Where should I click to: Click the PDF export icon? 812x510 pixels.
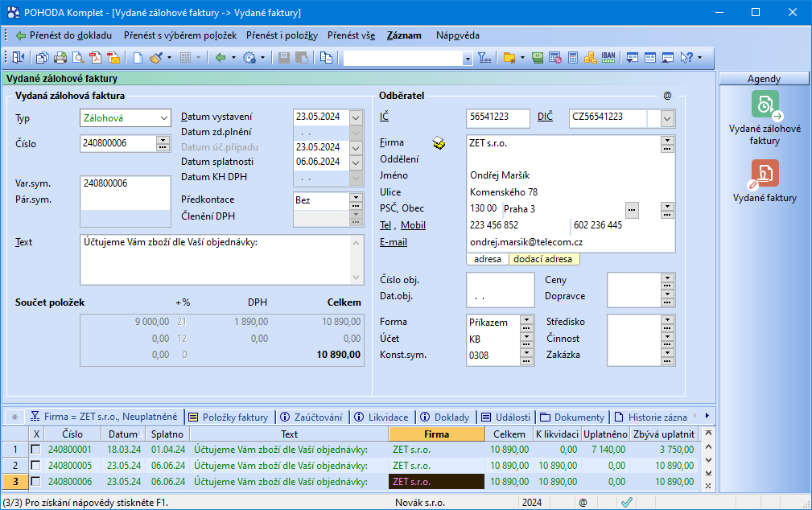click(95, 57)
